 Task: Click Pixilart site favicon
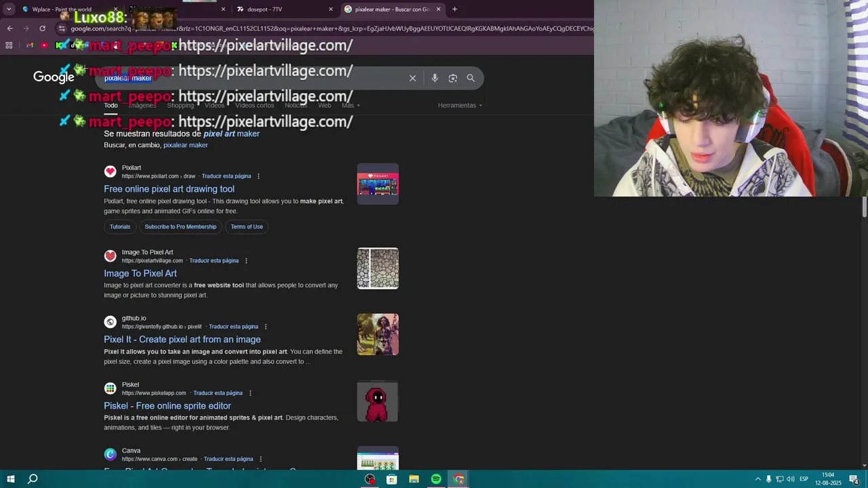pyautogui.click(x=110, y=171)
